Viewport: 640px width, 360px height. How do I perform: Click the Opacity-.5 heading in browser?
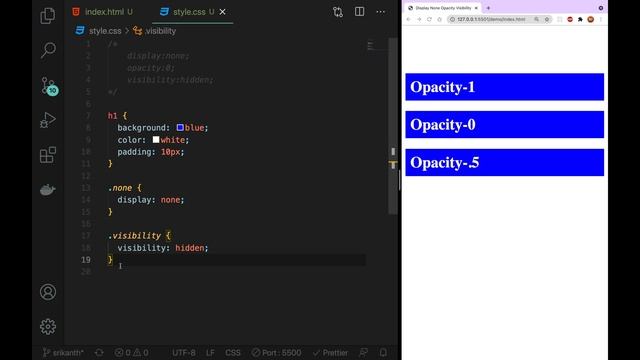[504, 162]
